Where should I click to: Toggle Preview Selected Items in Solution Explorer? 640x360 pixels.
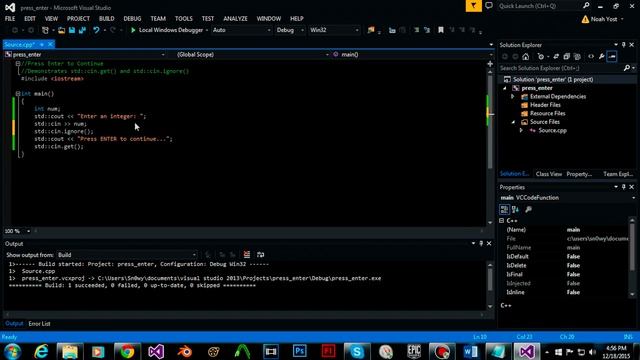[612, 57]
